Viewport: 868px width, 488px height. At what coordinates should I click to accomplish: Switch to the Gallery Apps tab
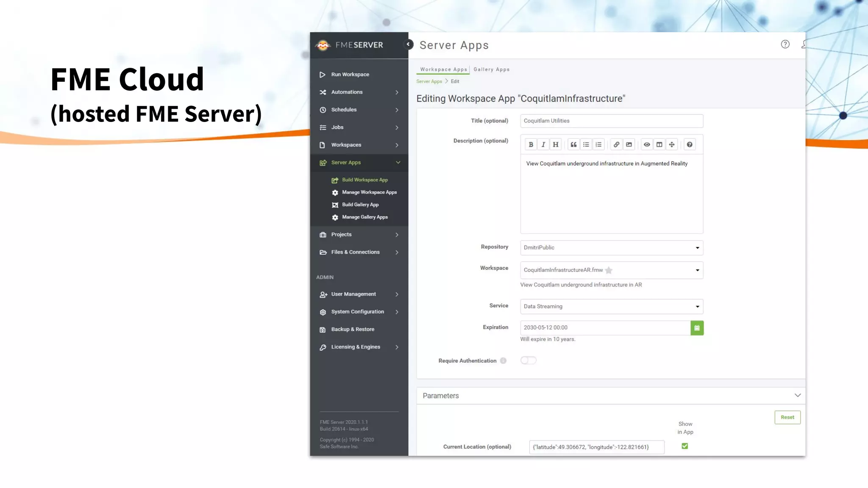pos(492,69)
